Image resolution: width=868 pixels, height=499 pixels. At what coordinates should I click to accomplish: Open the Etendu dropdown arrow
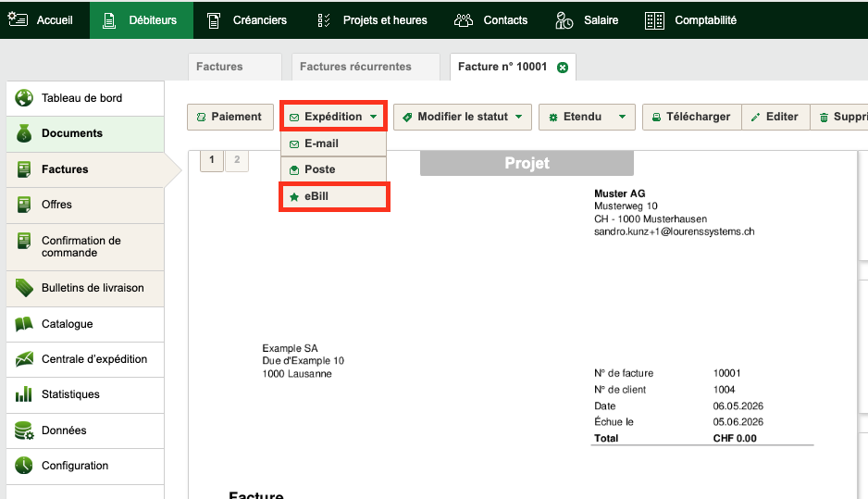[x=622, y=117]
